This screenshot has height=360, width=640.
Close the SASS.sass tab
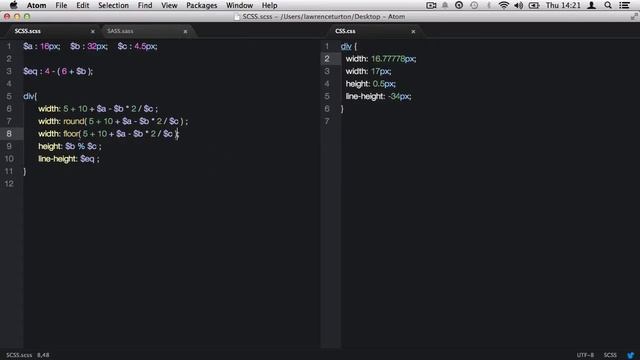coord(185,31)
